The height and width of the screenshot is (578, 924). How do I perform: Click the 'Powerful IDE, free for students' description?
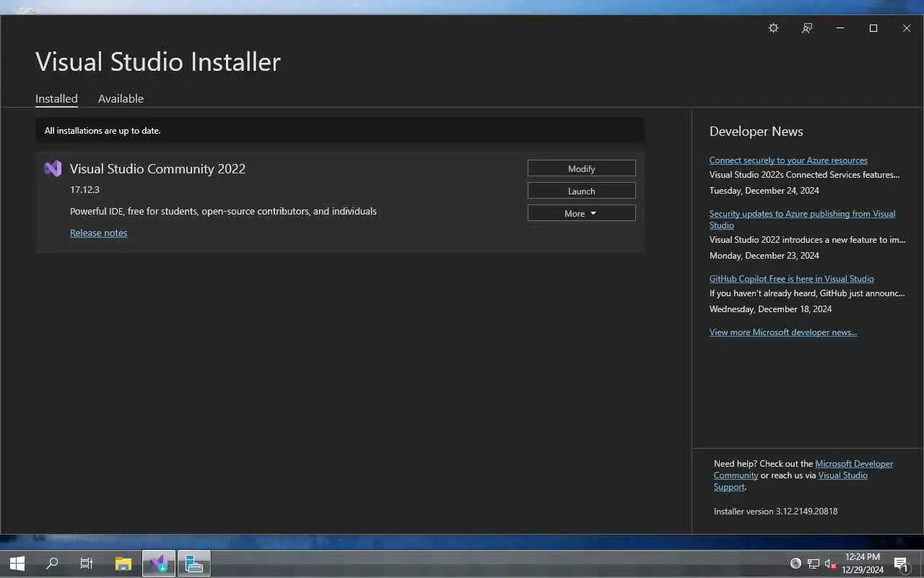click(x=223, y=212)
